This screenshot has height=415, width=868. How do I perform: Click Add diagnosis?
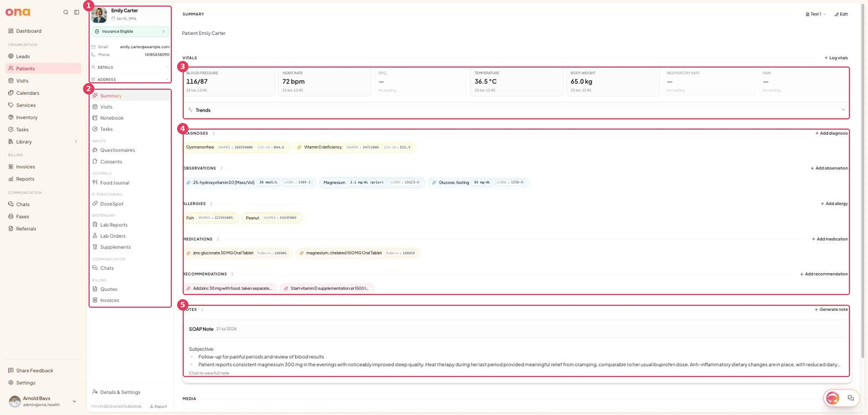[831, 133]
